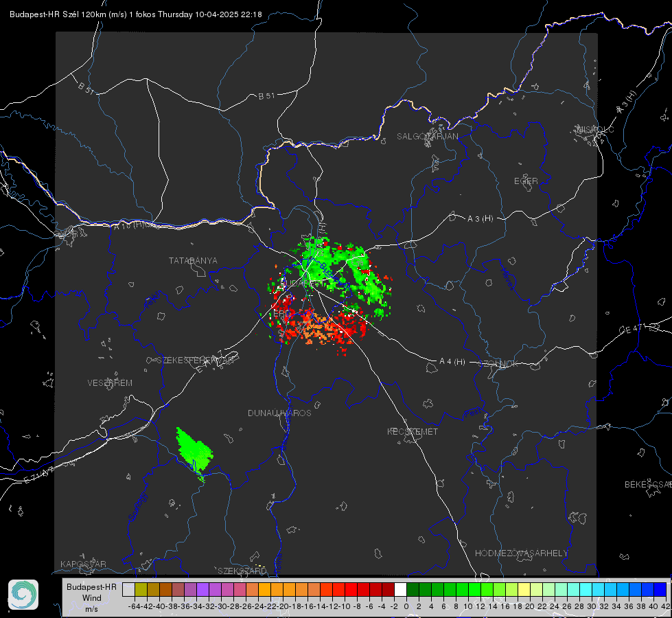Select the lime swatch between 14 and 16
672x618 pixels.
point(499,589)
